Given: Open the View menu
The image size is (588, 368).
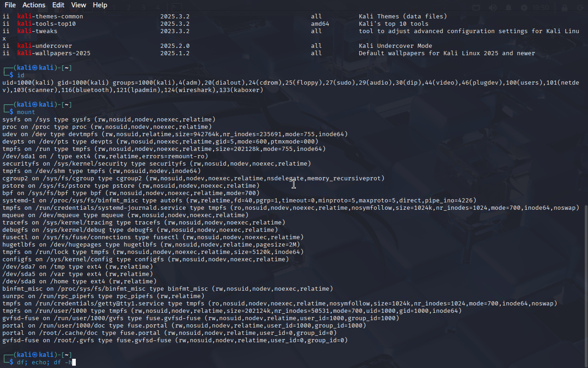Looking at the screenshot, I should coord(79,5).
